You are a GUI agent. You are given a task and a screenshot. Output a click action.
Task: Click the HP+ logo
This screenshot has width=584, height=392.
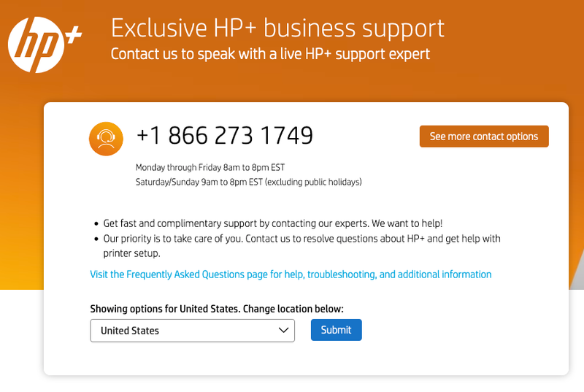coord(45,45)
